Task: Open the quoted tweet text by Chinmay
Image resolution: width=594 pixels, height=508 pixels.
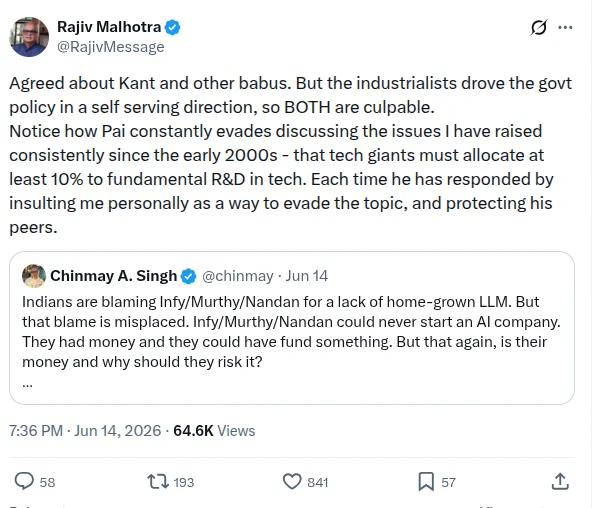Action: [291, 331]
